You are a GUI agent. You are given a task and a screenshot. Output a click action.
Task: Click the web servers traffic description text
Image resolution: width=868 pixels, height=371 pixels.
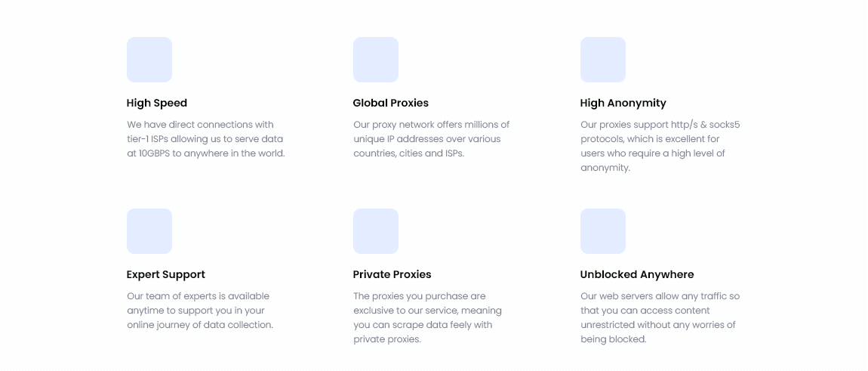pyautogui.click(x=660, y=317)
